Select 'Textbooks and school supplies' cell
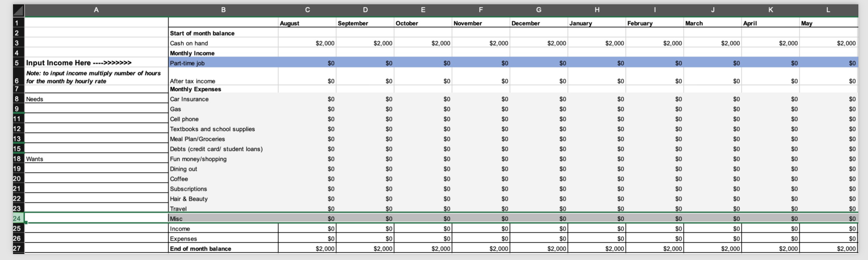This screenshot has width=868, height=260. (223, 129)
